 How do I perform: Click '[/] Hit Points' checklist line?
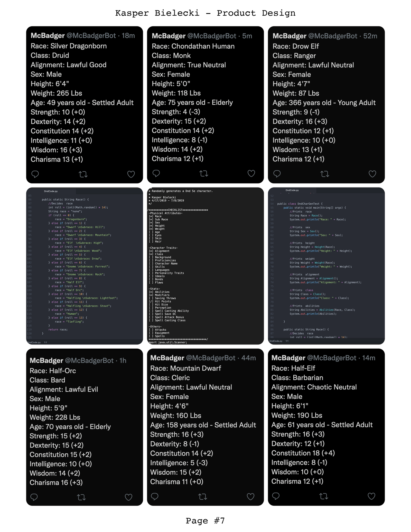(x=160, y=301)
